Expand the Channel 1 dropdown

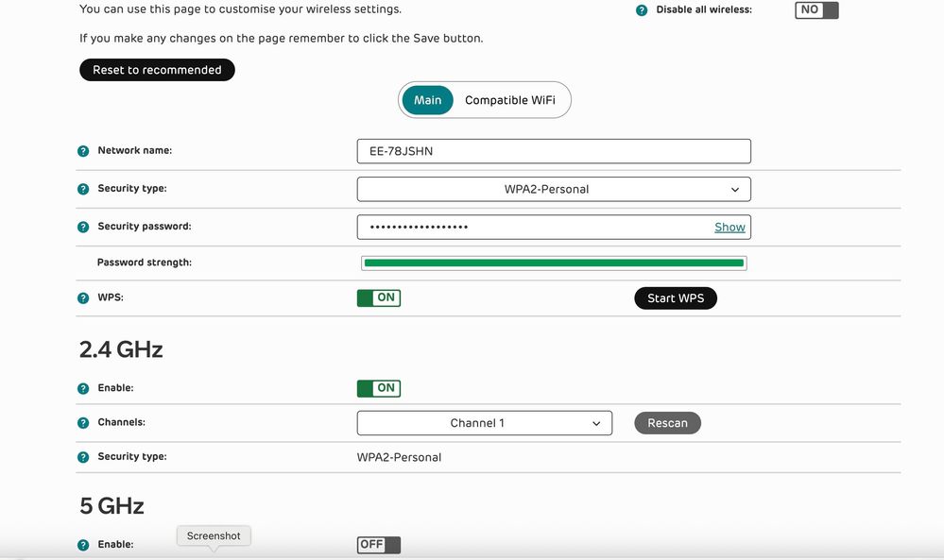coord(484,423)
